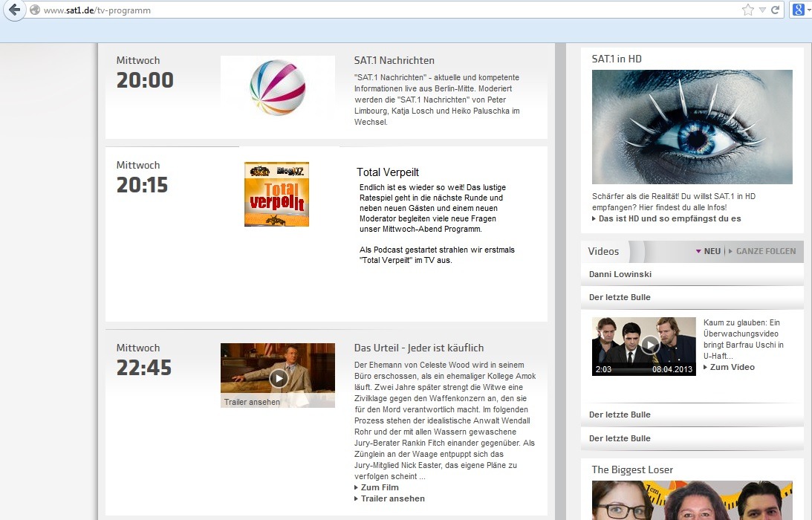This screenshot has height=520, width=812.
Task: Click the Videos section heading
Action: [x=603, y=251]
